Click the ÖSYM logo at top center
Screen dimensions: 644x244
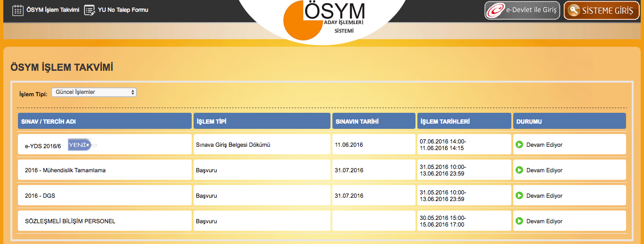coord(323,21)
